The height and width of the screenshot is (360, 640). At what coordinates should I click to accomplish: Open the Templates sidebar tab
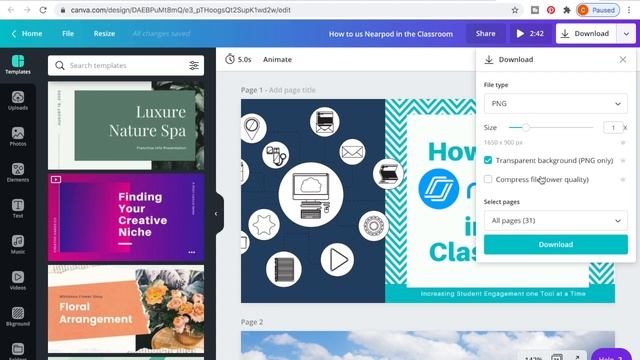coord(18,65)
